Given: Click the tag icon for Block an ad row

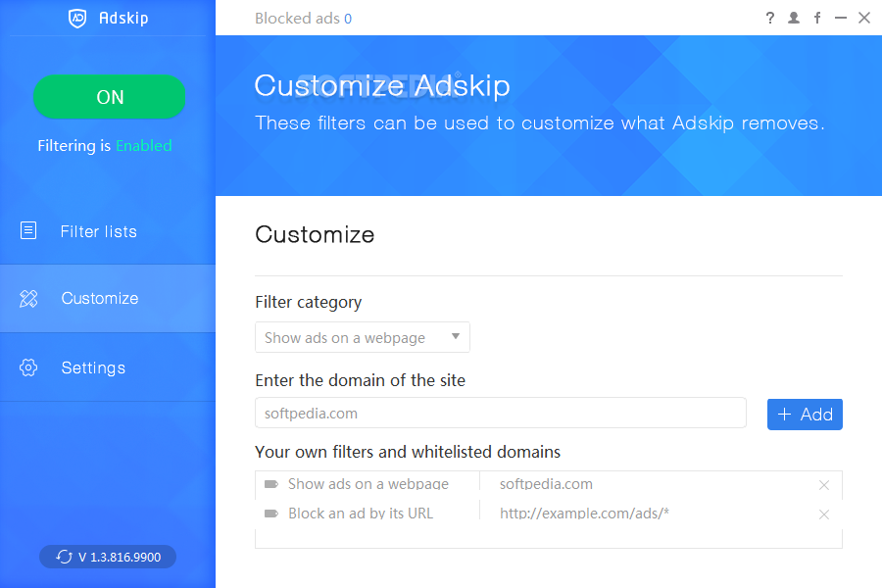Looking at the screenshot, I should coord(271,514).
